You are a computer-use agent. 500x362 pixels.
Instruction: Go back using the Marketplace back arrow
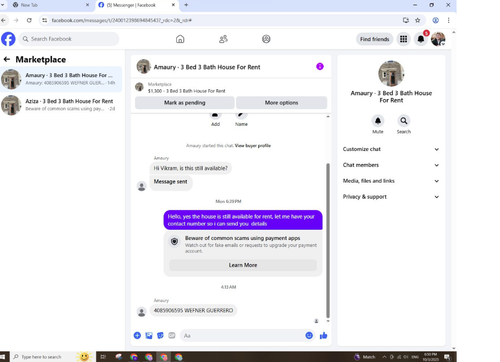pyautogui.click(x=7, y=59)
